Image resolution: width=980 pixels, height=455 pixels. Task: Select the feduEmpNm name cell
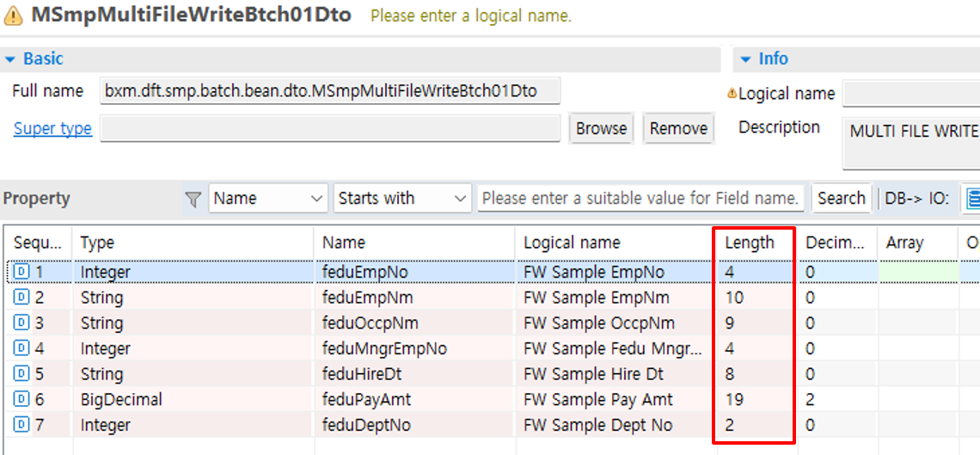415,298
